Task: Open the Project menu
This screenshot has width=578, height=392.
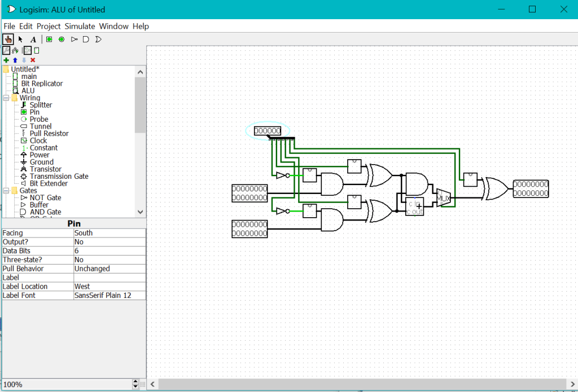Action: (x=49, y=26)
